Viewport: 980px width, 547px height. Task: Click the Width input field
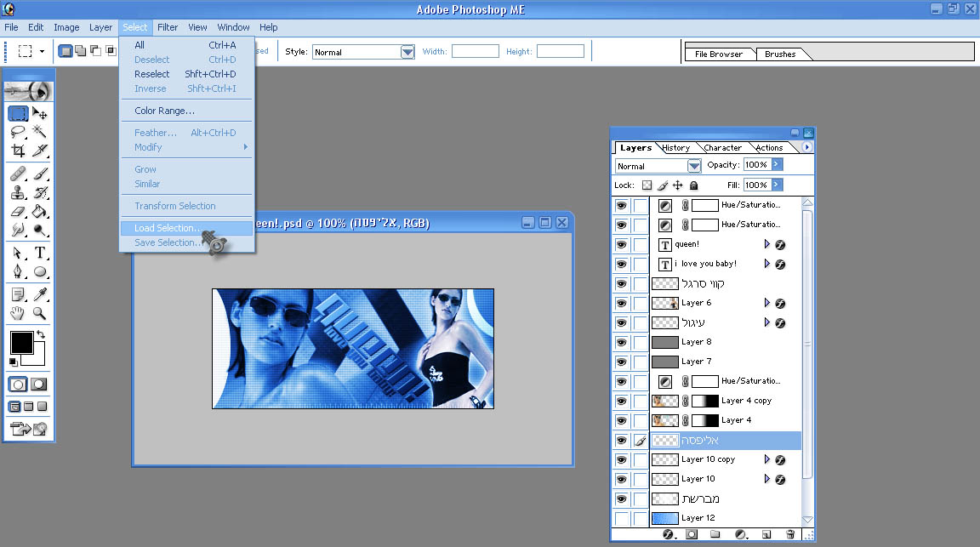(475, 52)
